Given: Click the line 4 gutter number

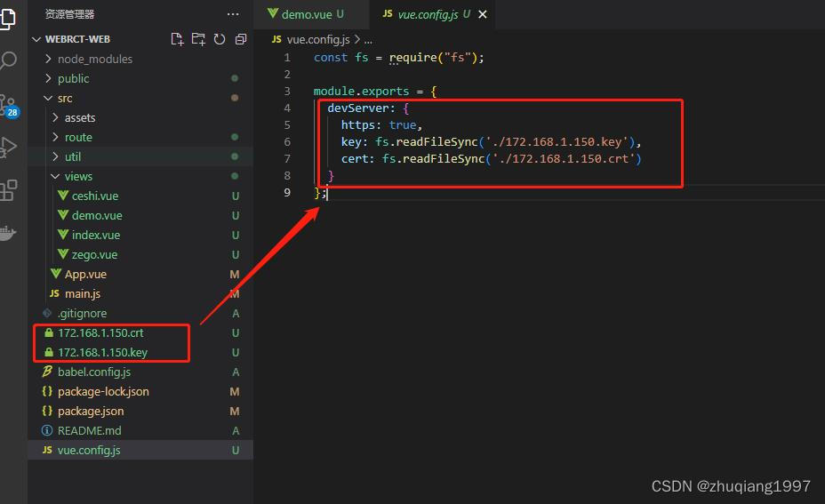Looking at the screenshot, I should (287, 108).
